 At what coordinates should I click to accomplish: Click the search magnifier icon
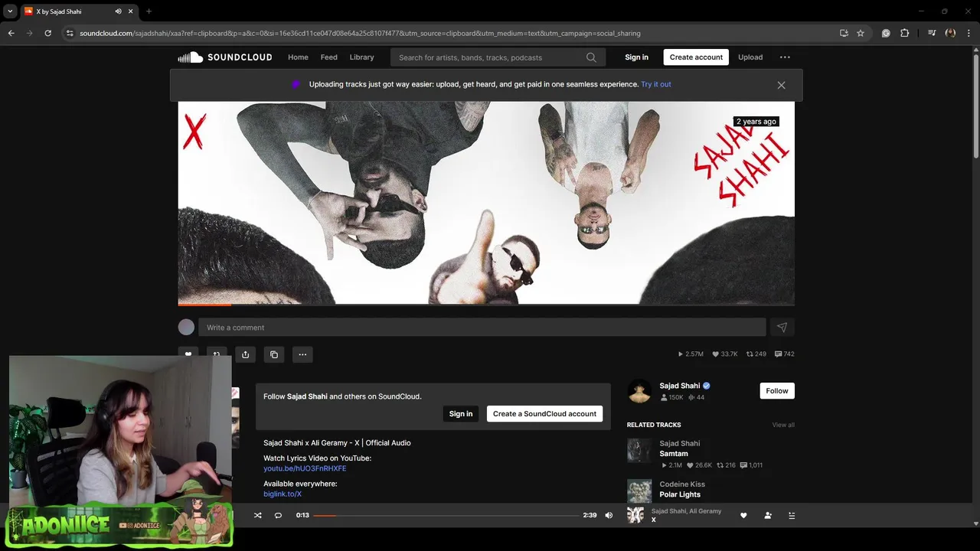click(x=591, y=57)
